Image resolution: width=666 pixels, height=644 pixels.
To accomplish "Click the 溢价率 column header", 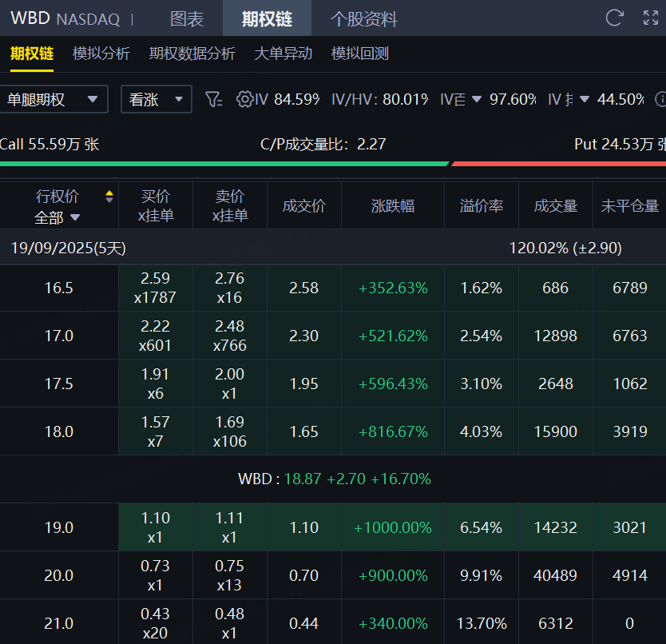I will click(x=482, y=205).
